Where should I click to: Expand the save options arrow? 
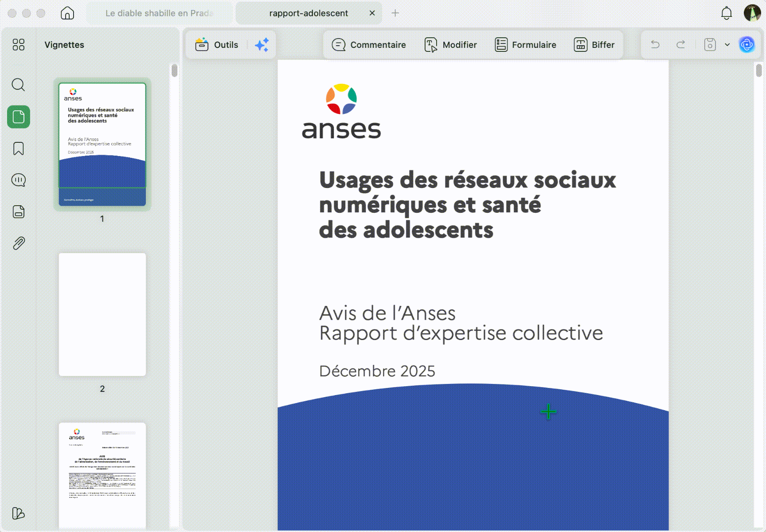[x=727, y=44]
